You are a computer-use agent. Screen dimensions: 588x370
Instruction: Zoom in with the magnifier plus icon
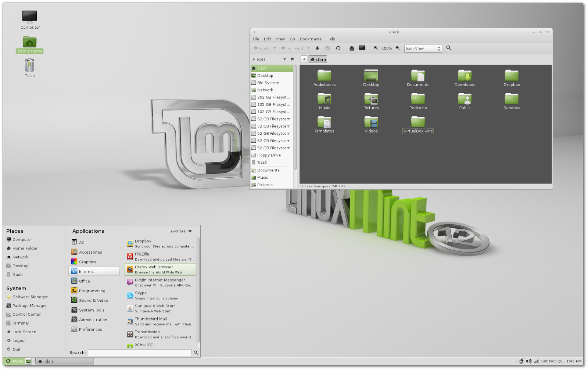397,48
